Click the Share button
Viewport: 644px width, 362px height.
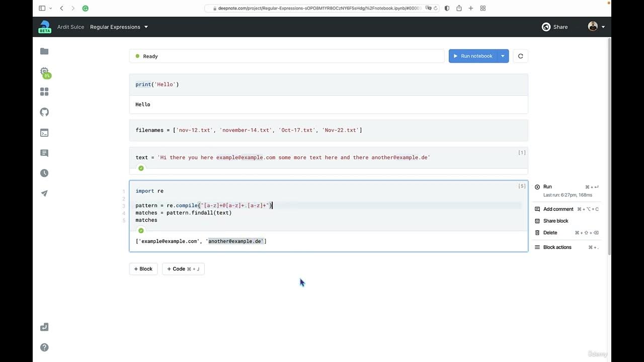coord(555,27)
